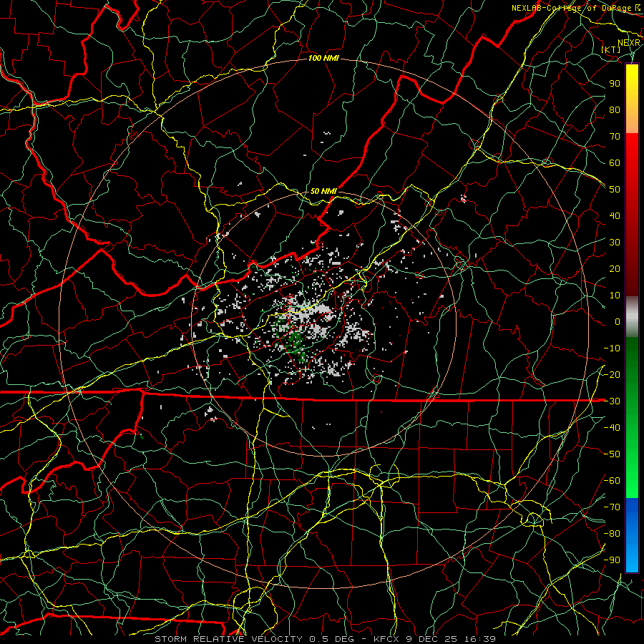Click the "STORM RELATIVE VELOCITY" product title

(228, 639)
